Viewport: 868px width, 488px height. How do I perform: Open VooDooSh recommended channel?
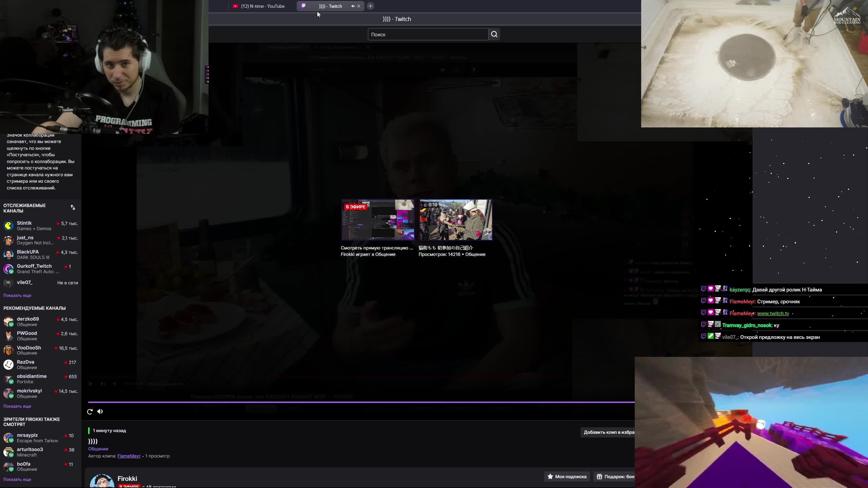[41, 350]
